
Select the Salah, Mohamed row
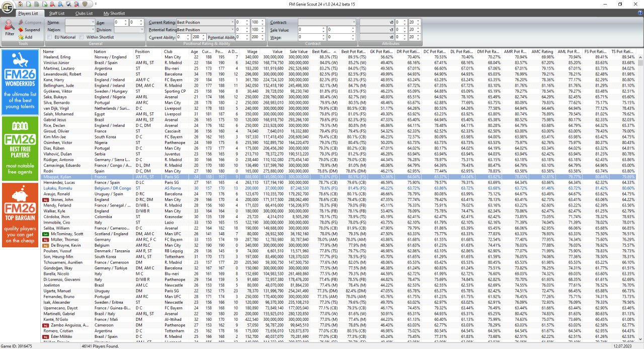coord(339,114)
